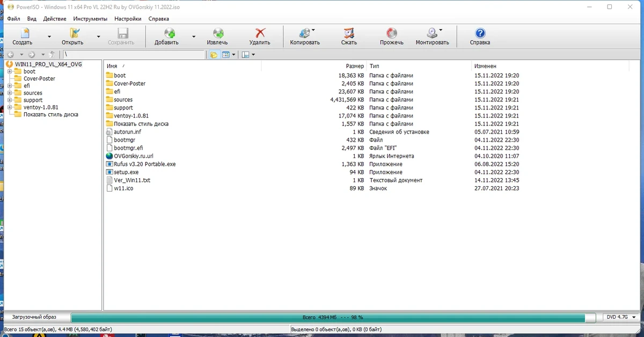Open the Копировать (Copy) dropdown arrow
This screenshot has width=644, height=337.
click(313, 31)
